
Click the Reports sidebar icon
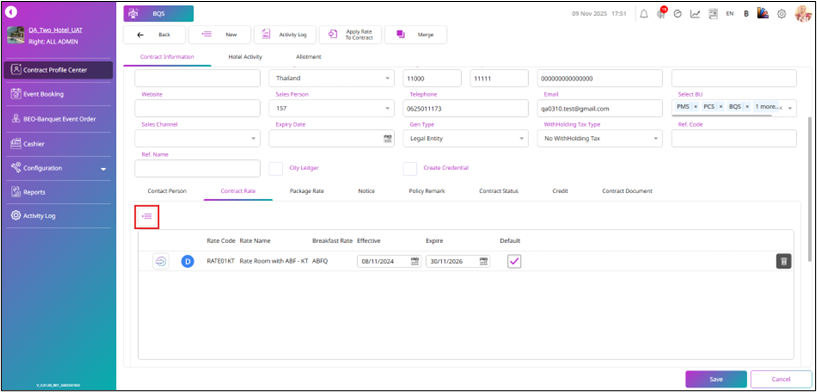[x=16, y=192]
